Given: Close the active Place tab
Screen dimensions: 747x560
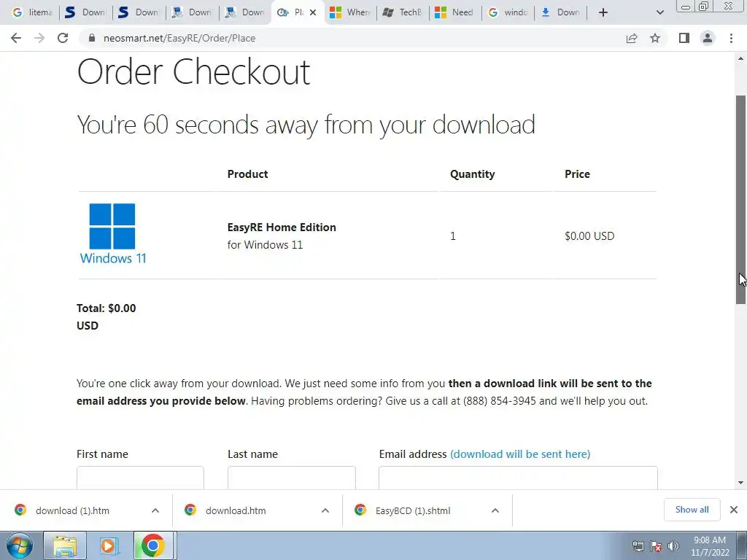Looking at the screenshot, I should coord(313,12).
